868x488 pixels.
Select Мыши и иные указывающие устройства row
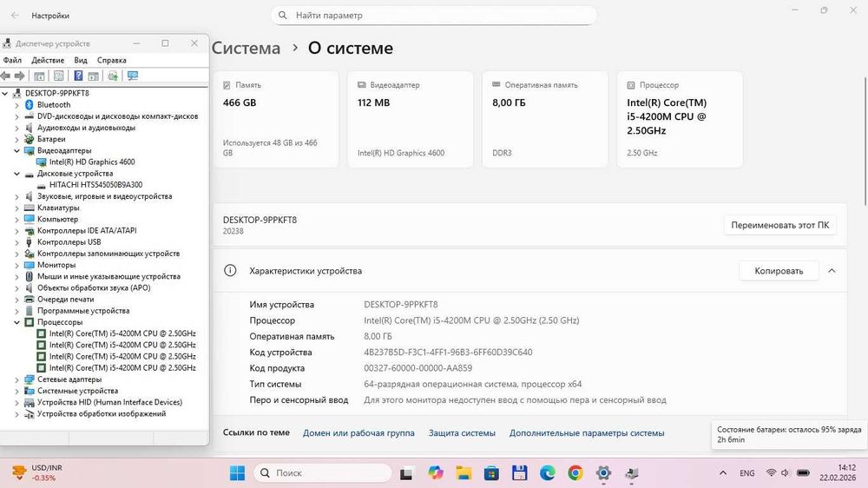[108, 276]
